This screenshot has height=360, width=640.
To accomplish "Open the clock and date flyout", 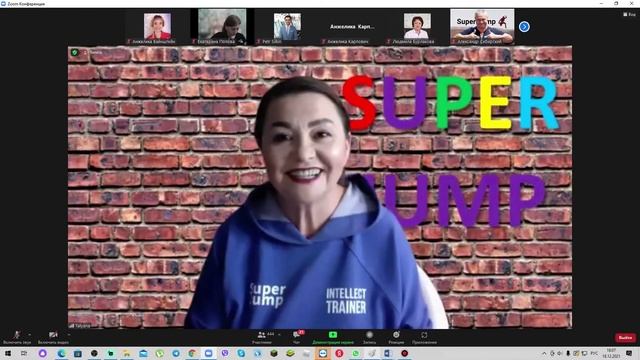I will [611, 353].
